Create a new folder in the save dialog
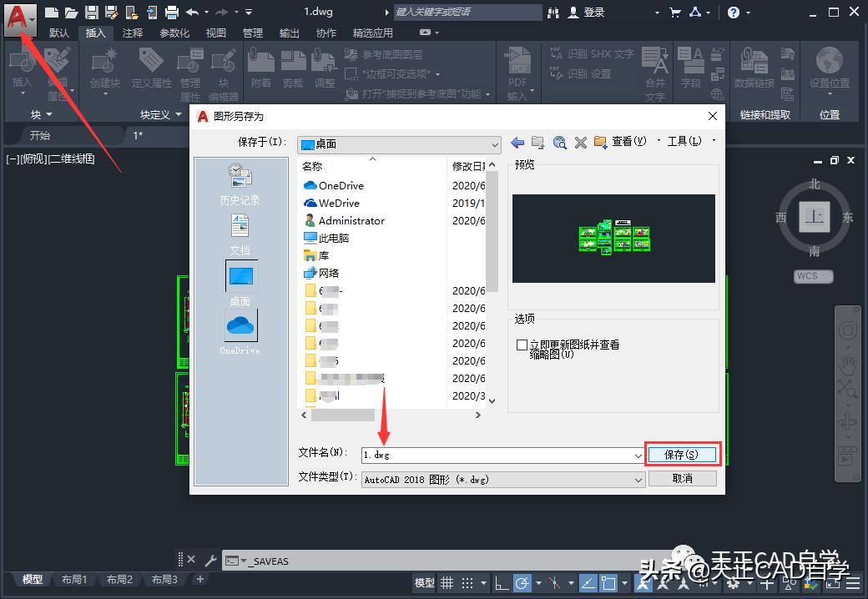 click(x=598, y=142)
